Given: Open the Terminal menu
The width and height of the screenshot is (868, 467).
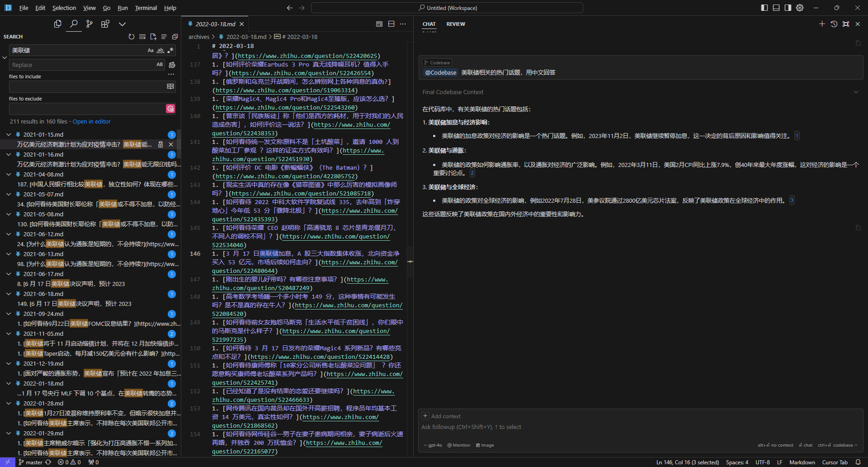Looking at the screenshot, I should [x=146, y=8].
